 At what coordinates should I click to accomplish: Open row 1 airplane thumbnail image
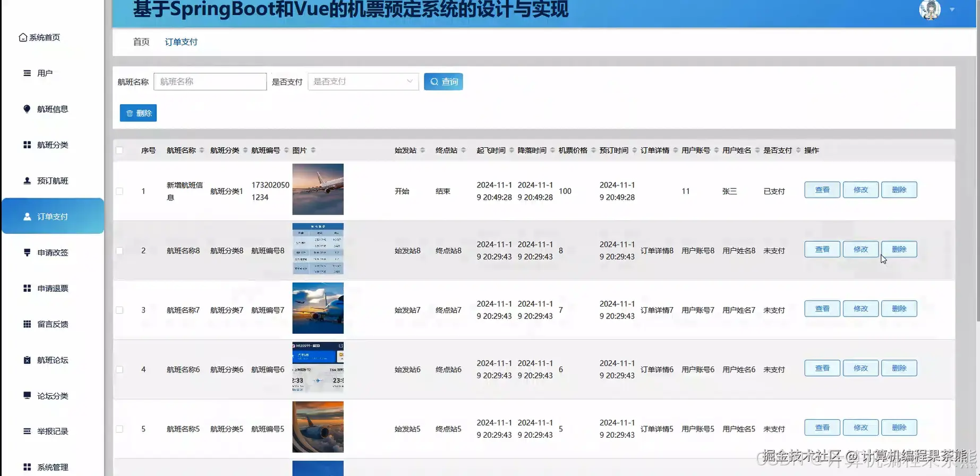point(318,189)
